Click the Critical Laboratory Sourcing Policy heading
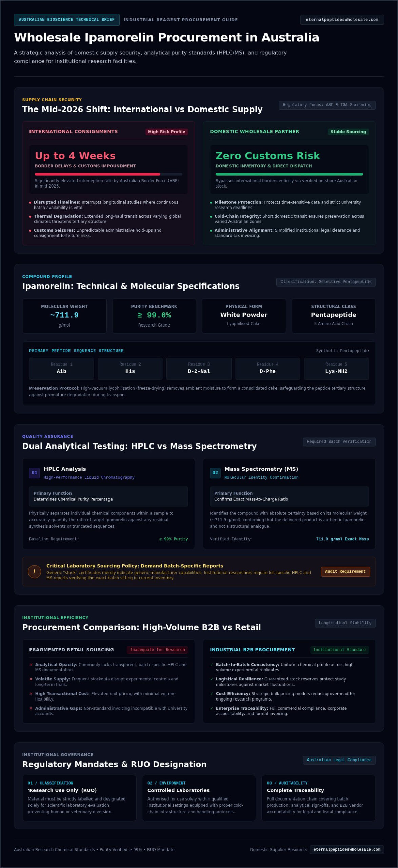 [135, 566]
